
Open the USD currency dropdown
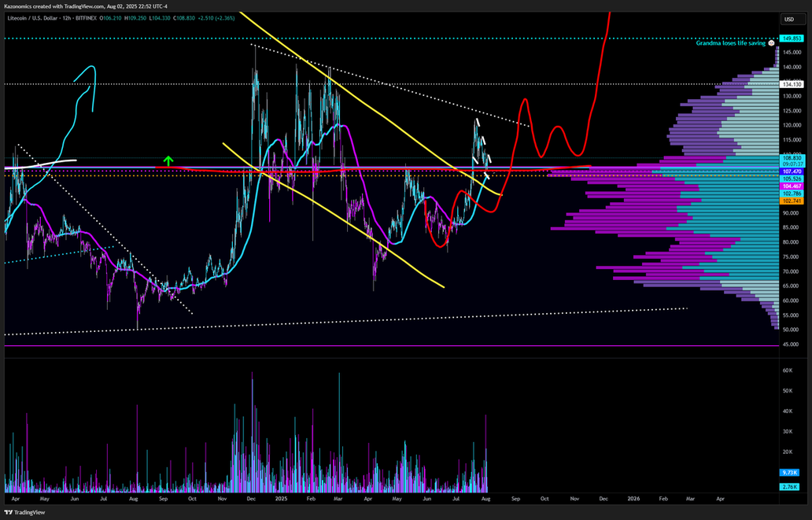788,19
